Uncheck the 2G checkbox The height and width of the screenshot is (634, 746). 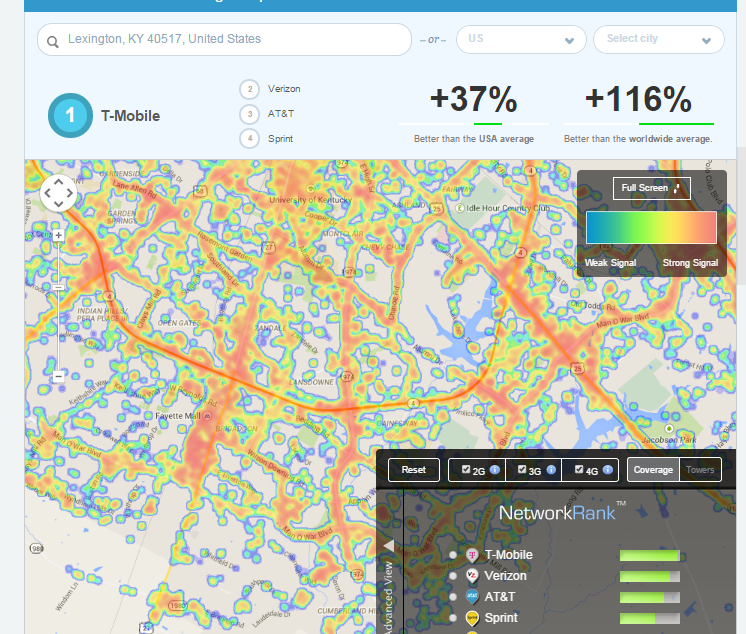[x=466, y=469]
